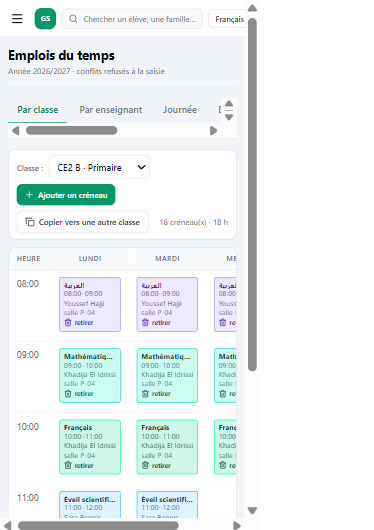Click plus icon on Ajouter un créneau
374x530 pixels.
pyautogui.click(x=29, y=195)
